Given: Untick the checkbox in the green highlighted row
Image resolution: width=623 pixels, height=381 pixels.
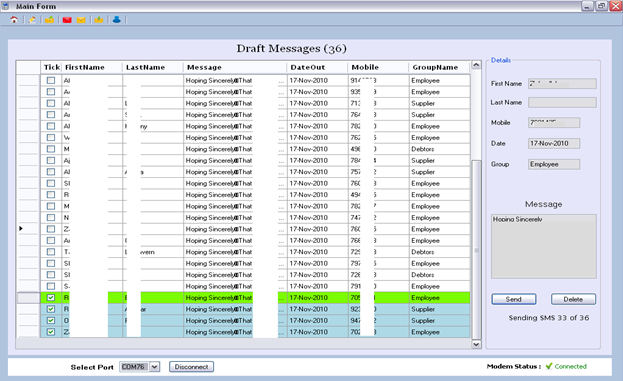Looking at the screenshot, I should click(51, 298).
